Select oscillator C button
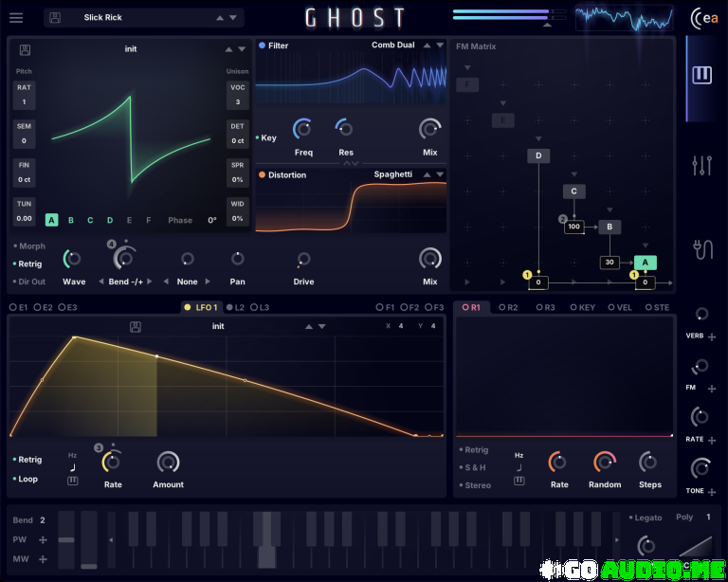Screen dimensions: 728x582 90,220
